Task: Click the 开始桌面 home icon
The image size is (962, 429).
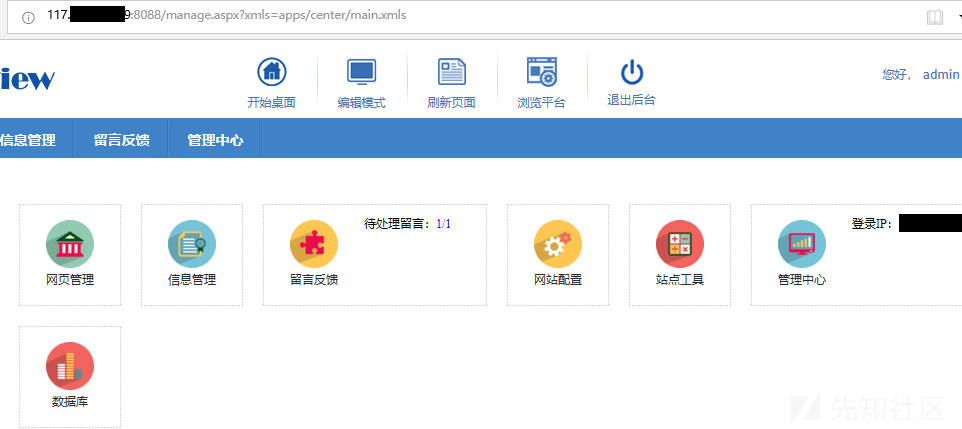Action: [272, 72]
